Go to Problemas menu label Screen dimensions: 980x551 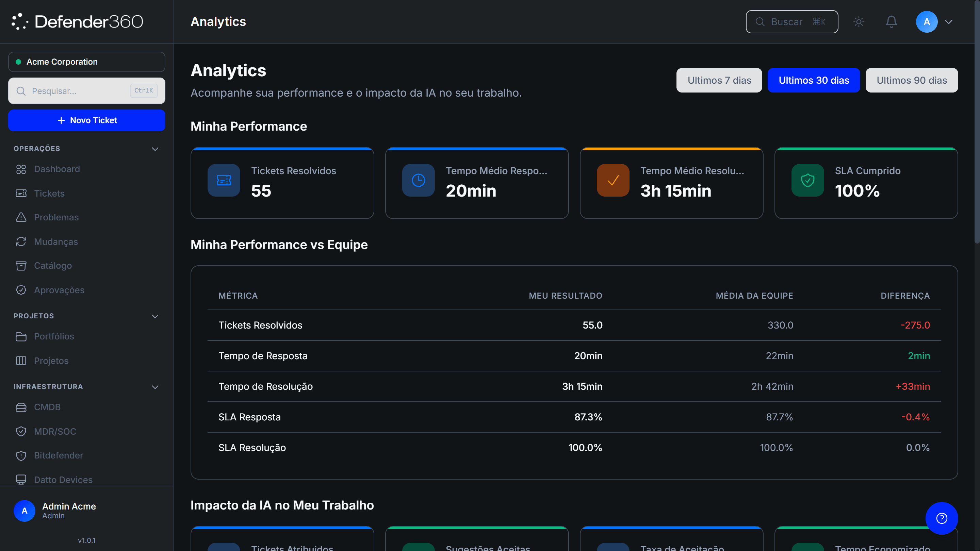(x=56, y=218)
